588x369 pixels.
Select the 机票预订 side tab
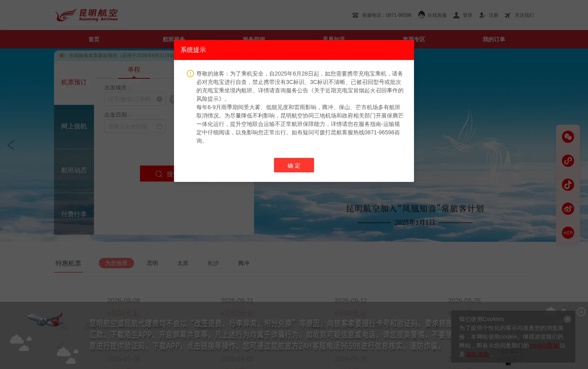click(74, 82)
